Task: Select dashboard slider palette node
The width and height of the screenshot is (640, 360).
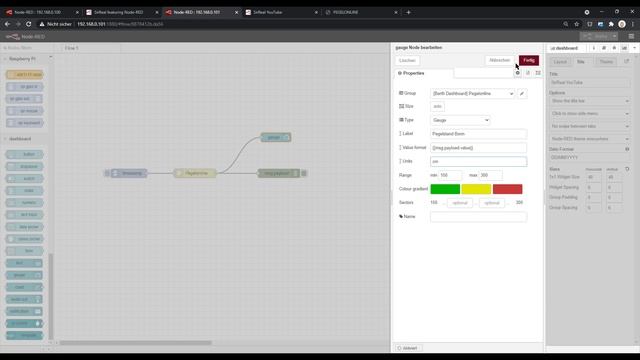Action: click(24, 191)
